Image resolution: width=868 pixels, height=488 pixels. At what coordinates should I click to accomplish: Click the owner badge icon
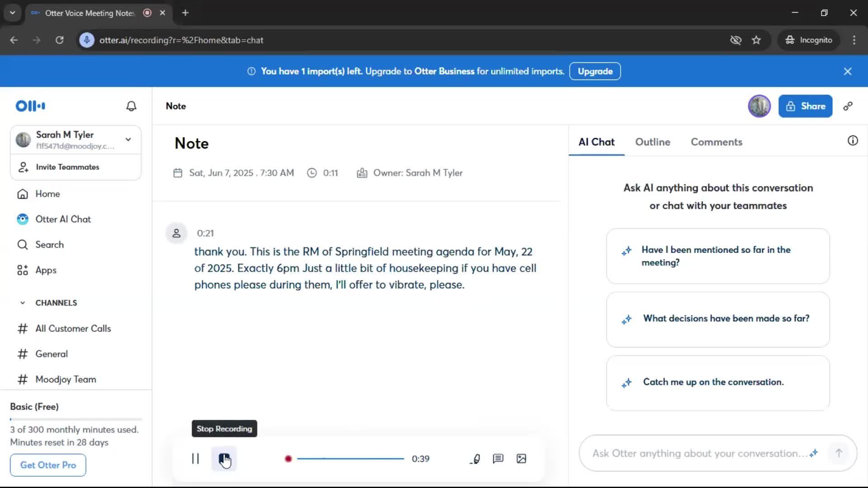coord(362,173)
